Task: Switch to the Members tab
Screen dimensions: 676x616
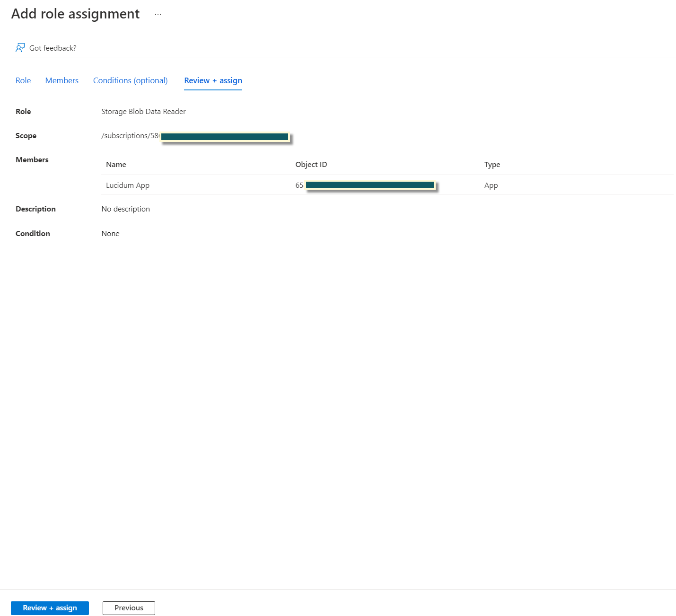Action: [62, 80]
